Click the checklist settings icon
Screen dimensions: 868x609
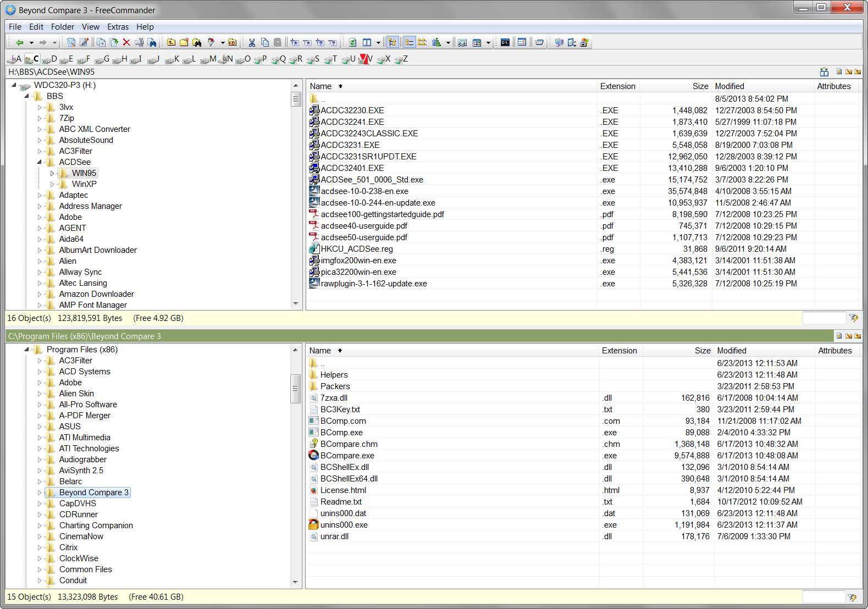pyautogui.click(x=522, y=42)
